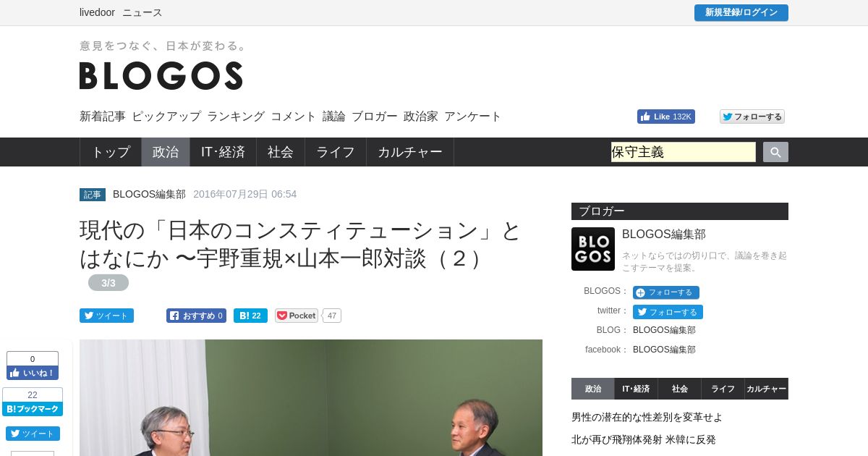868x456 pixels.
Task: Click the Facebook おすすめ share button
Action: click(196, 316)
